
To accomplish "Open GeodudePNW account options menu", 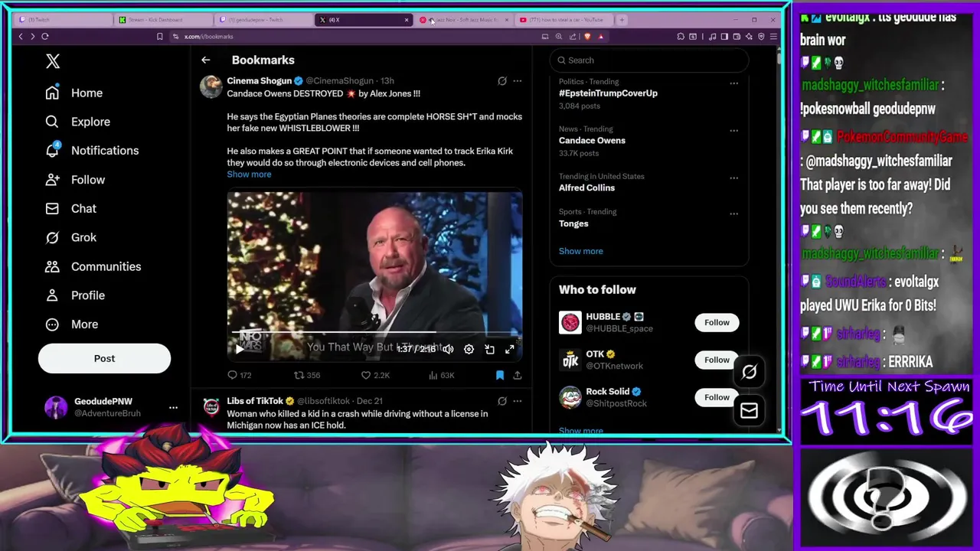I will [x=173, y=407].
